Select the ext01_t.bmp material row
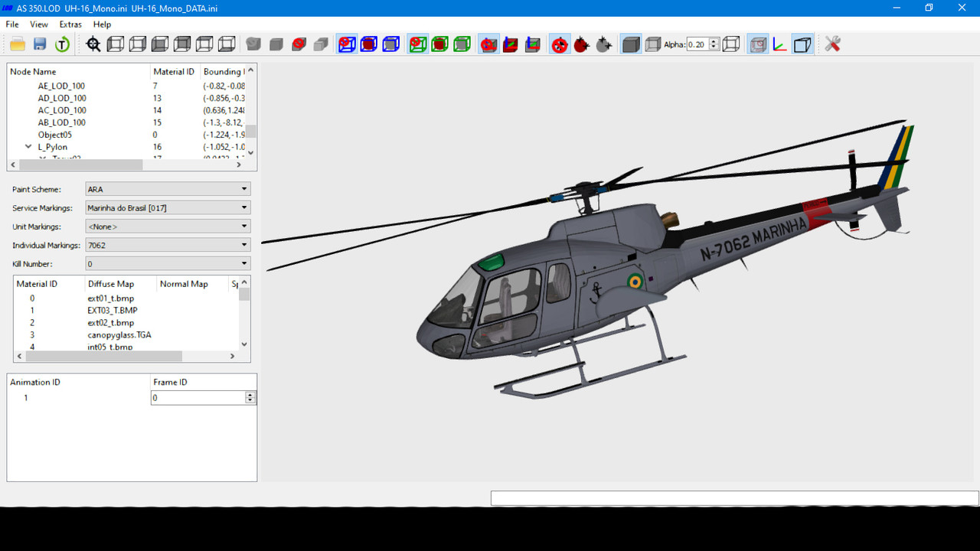Screen dimensions: 980x551 [126, 298]
